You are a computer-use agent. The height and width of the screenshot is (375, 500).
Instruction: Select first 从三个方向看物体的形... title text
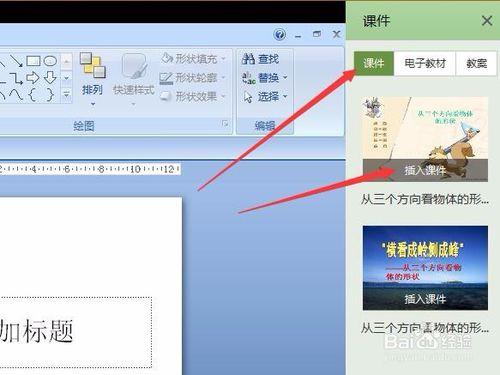click(x=425, y=199)
